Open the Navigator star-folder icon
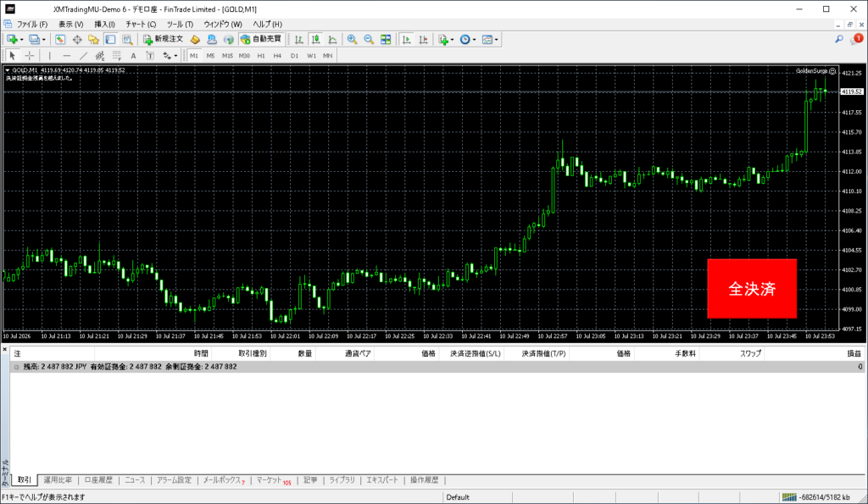This screenshot has width=868, height=504. coord(93,39)
